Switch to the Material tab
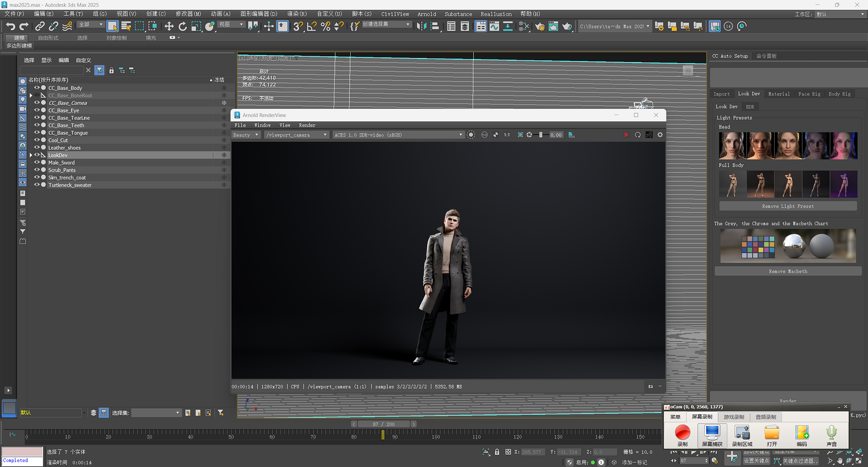This screenshot has height=467, width=868. 778,94
